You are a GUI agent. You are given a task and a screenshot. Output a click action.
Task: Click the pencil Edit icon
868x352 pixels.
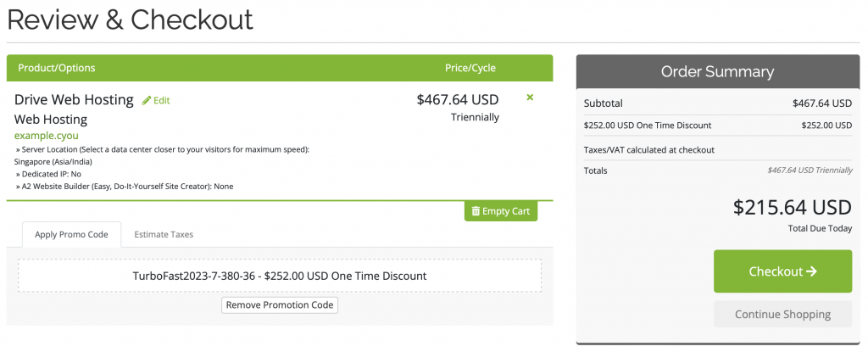[147, 100]
